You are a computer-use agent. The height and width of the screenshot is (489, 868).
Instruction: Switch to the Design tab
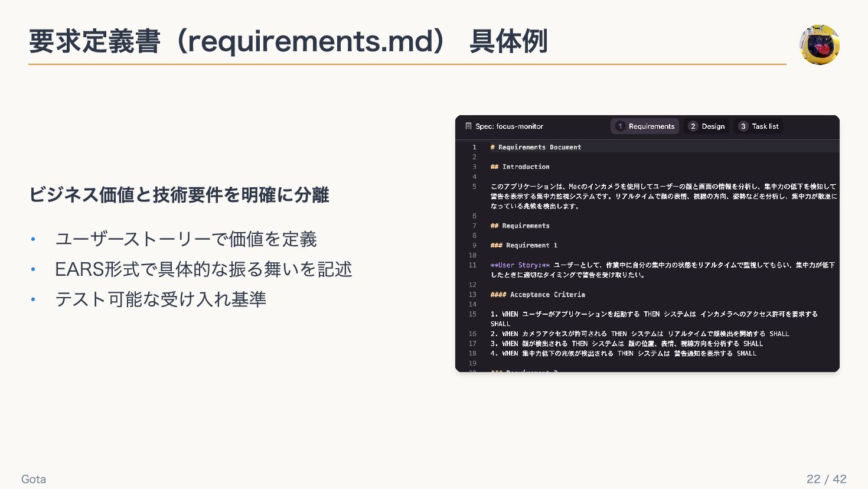click(x=707, y=126)
